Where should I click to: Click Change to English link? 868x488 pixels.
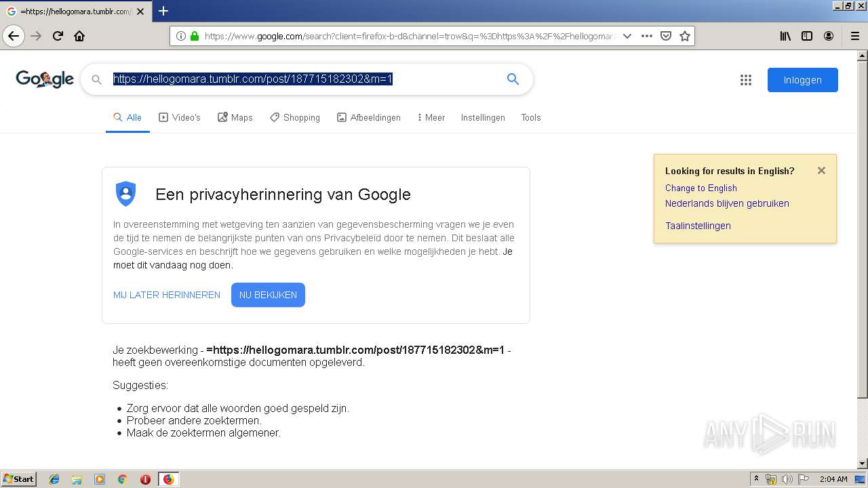point(701,188)
